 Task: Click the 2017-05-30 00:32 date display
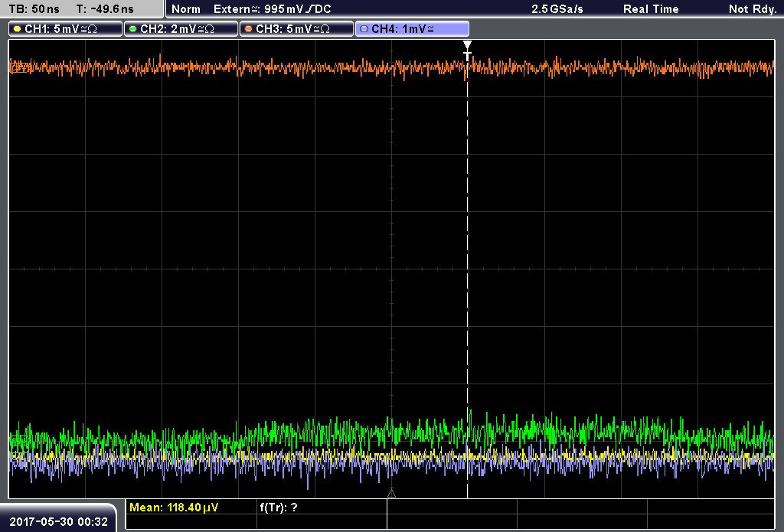point(58,521)
